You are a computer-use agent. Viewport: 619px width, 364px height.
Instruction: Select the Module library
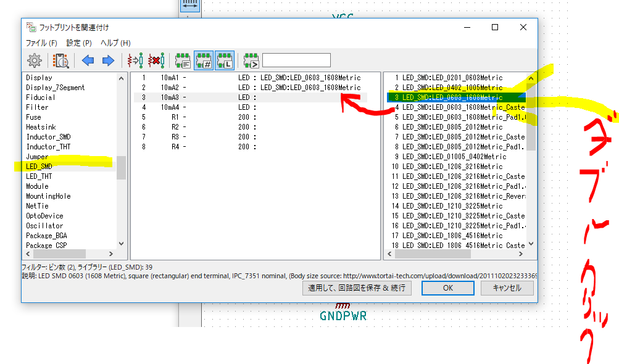click(x=37, y=186)
